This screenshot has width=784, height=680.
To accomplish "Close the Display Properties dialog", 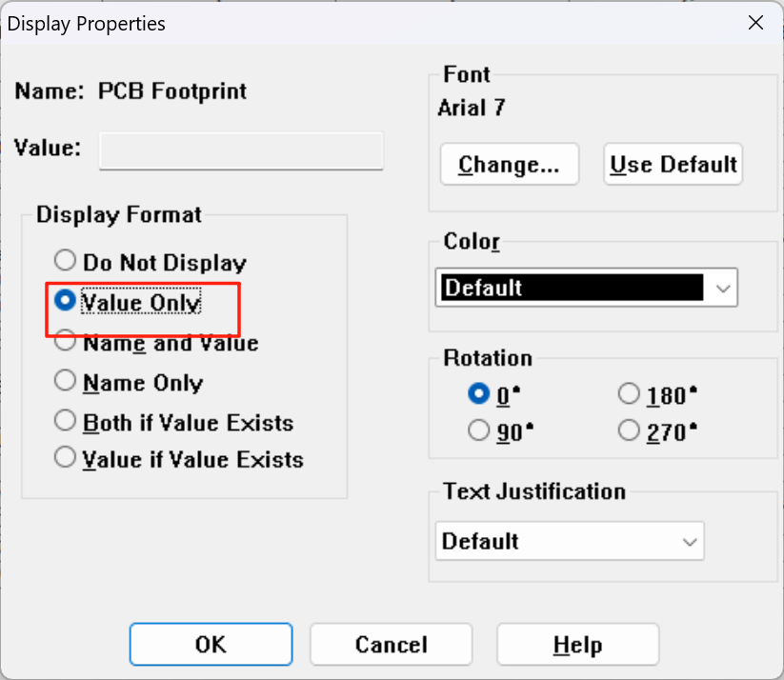I will pos(755,23).
